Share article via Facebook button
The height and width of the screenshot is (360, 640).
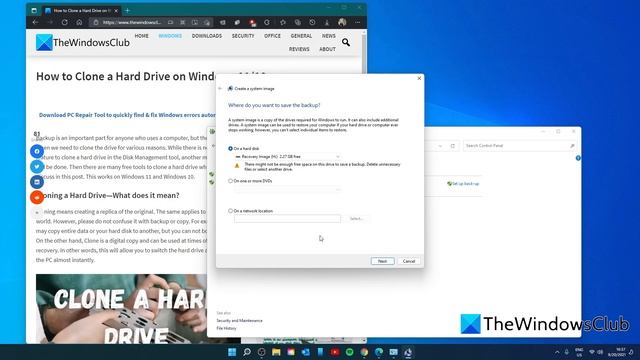[x=37, y=151]
